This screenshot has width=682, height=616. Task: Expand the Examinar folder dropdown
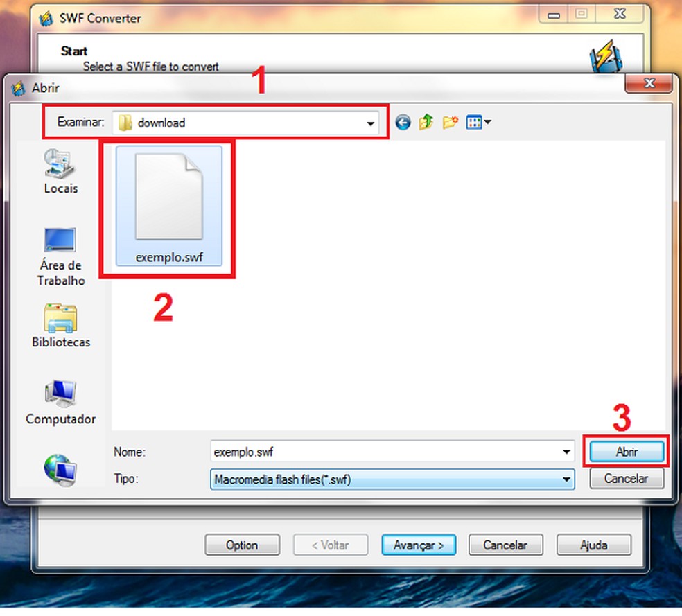pyautogui.click(x=370, y=123)
